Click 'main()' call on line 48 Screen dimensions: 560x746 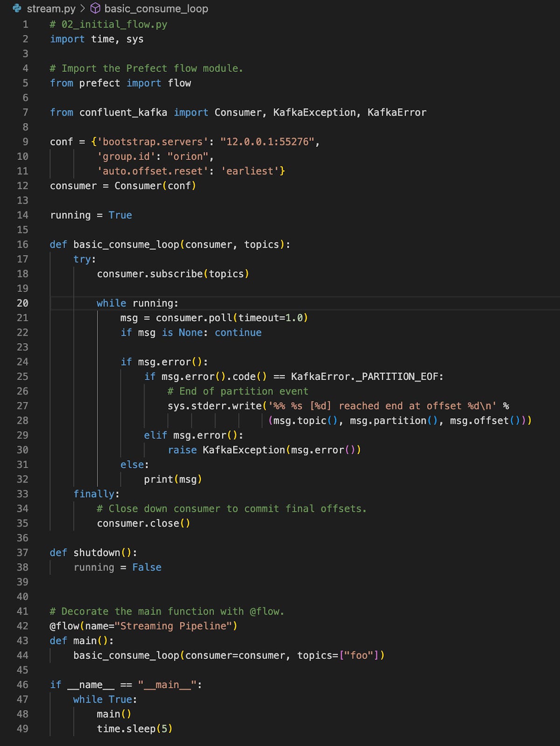114,714
